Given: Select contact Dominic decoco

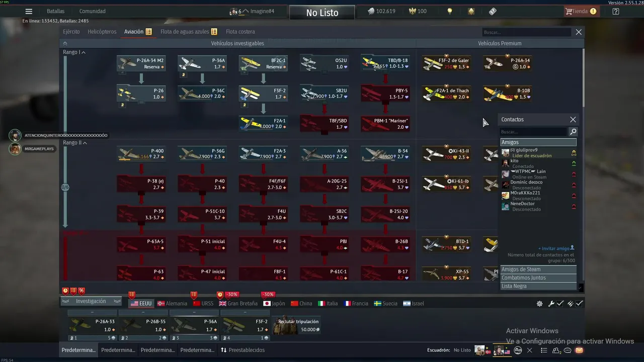Looking at the screenshot, I should 538,185.
